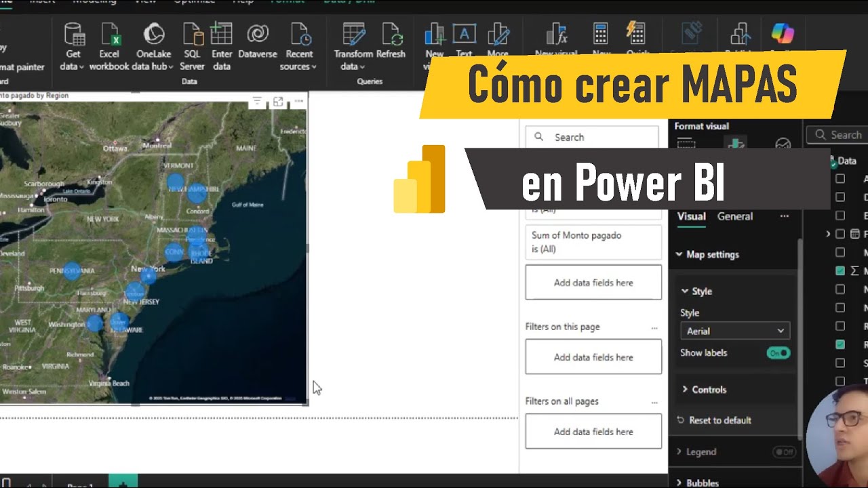
Task: Expand the Legend section
Action: [679, 452]
